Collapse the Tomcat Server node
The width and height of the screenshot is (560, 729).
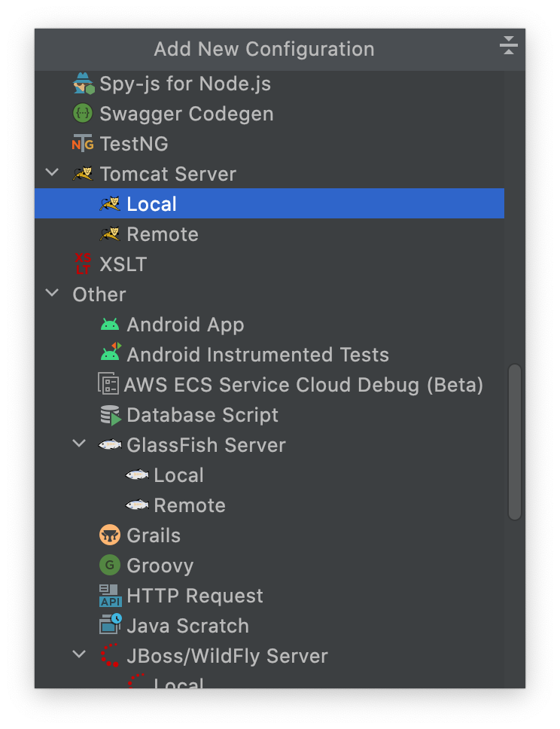(x=52, y=172)
